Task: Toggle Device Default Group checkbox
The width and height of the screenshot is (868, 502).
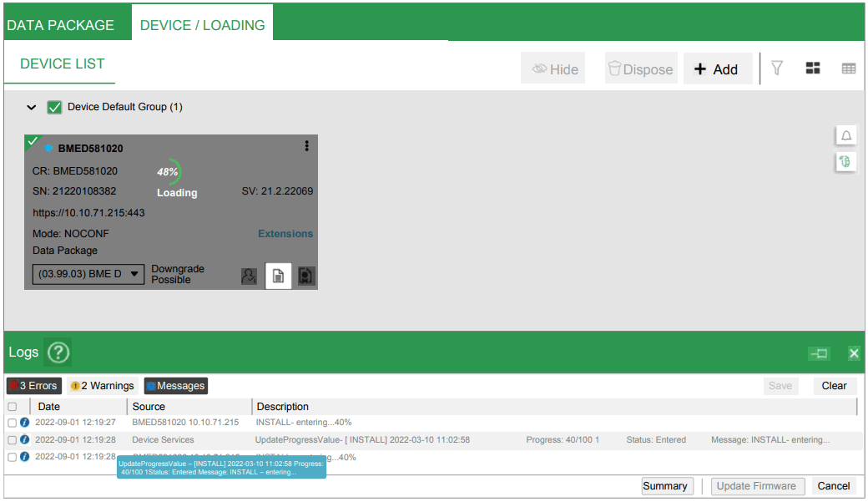Action: click(x=54, y=107)
